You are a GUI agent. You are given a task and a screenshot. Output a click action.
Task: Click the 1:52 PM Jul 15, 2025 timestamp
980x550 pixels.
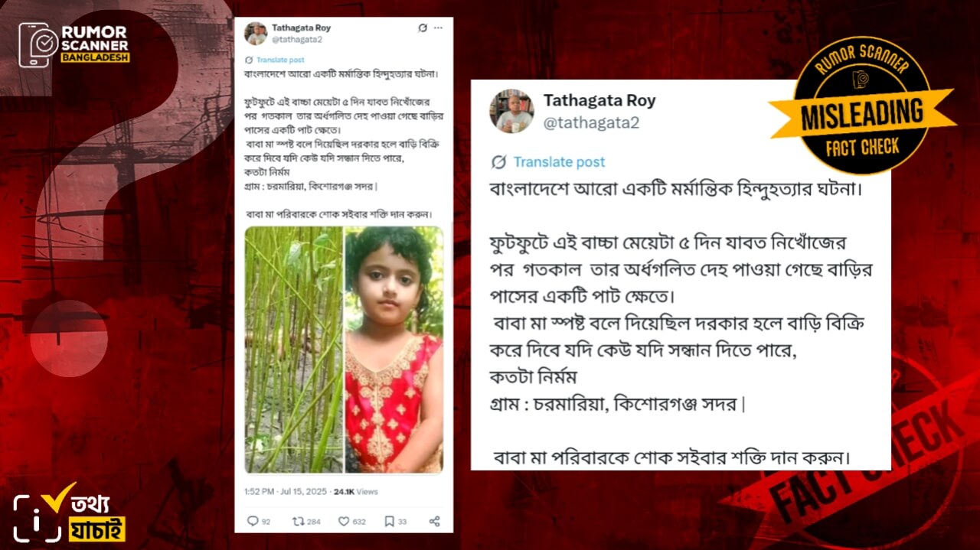pyautogui.click(x=286, y=491)
